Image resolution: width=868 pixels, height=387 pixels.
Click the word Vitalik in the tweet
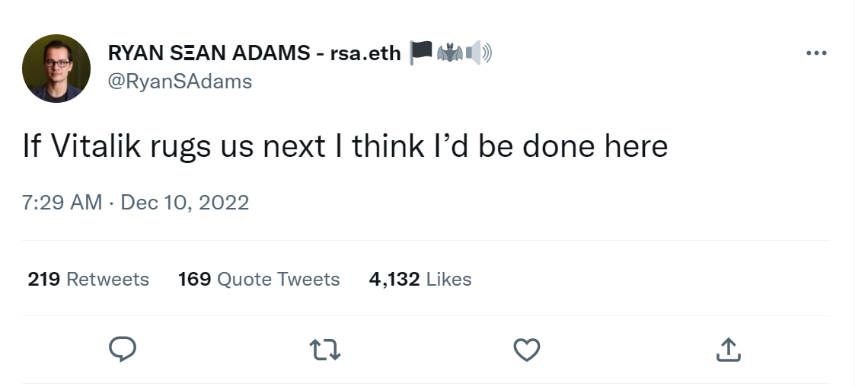point(96,146)
